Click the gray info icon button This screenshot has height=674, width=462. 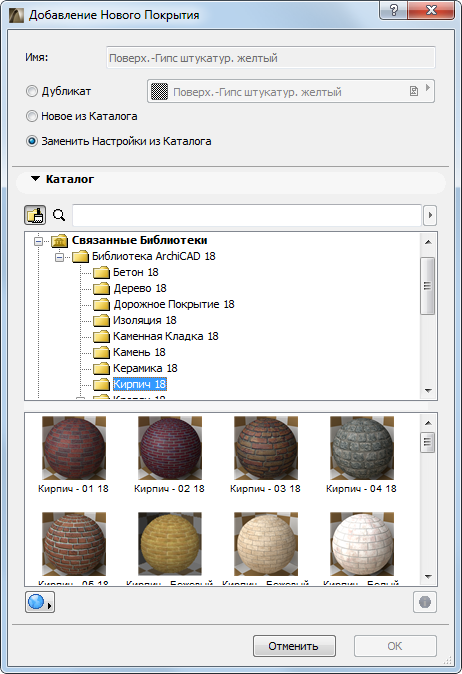point(425,602)
